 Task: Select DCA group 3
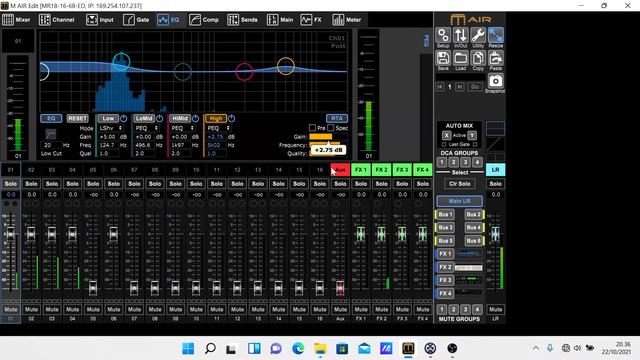465,162
